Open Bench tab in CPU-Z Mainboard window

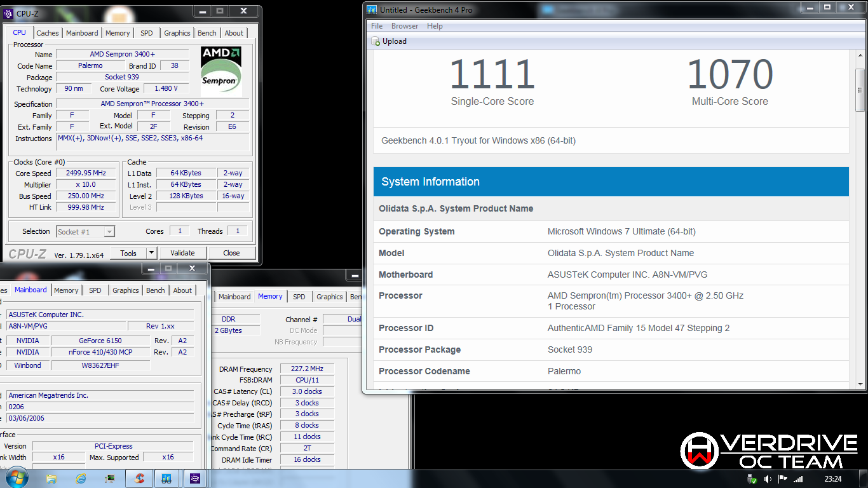(156, 290)
